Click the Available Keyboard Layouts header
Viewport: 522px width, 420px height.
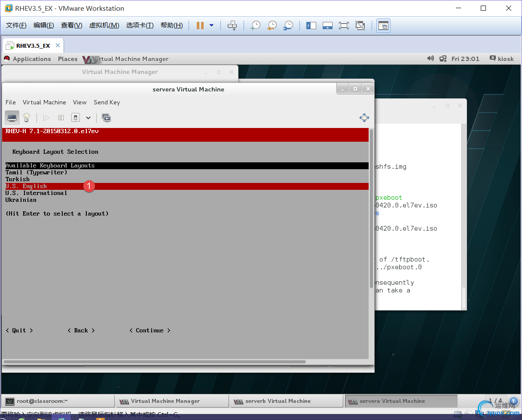187,166
